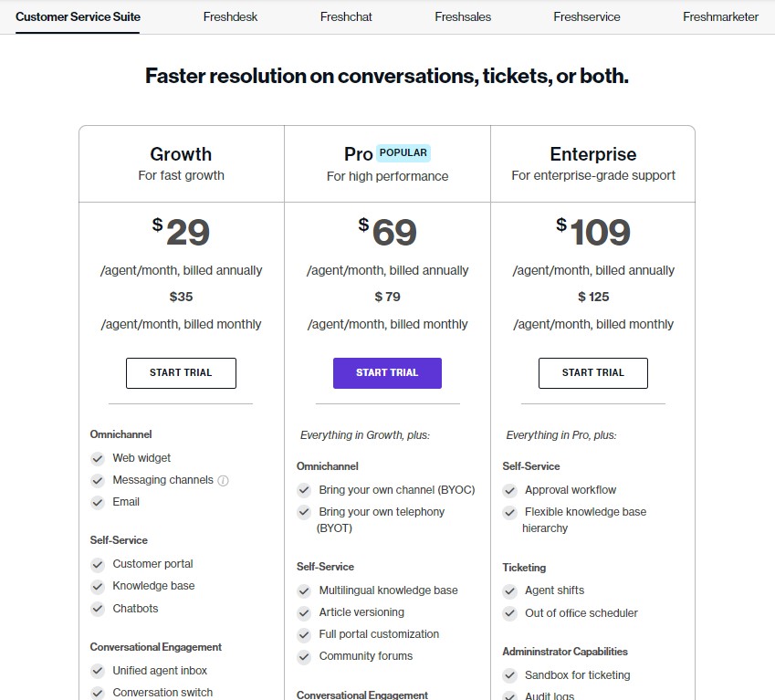
Task: Open the Freshchat tab
Action: [x=346, y=16]
